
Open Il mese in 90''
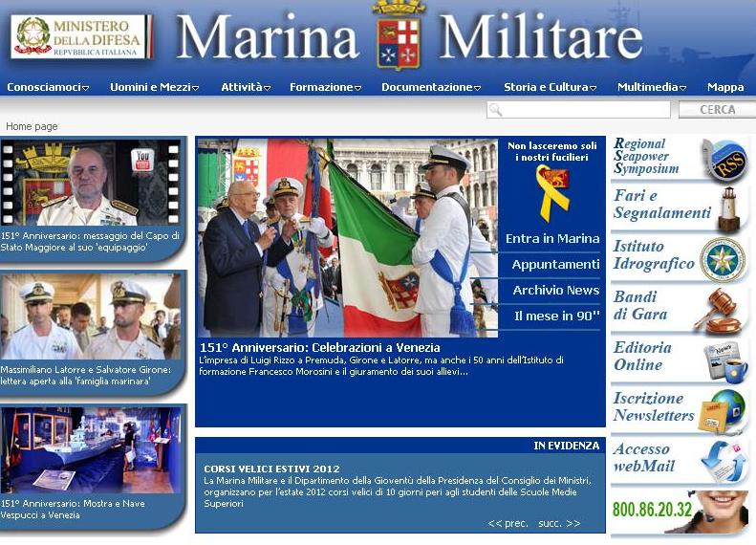click(557, 316)
